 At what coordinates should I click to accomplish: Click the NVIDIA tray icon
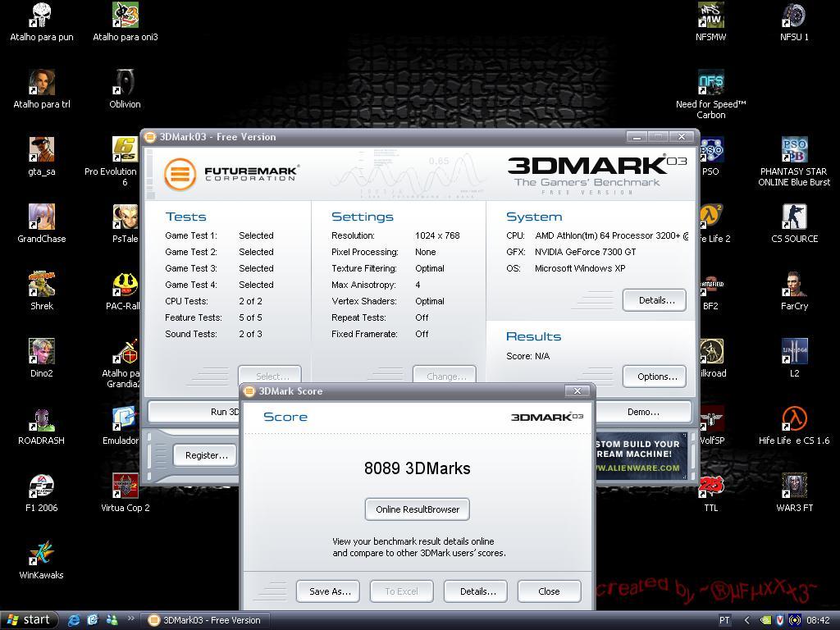(x=765, y=620)
